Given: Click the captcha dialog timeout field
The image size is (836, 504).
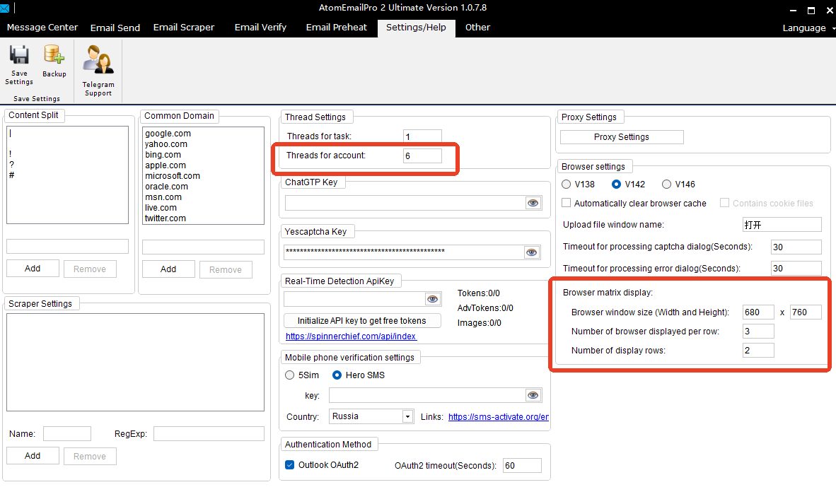Looking at the screenshot, I should (x=796, y=247).
